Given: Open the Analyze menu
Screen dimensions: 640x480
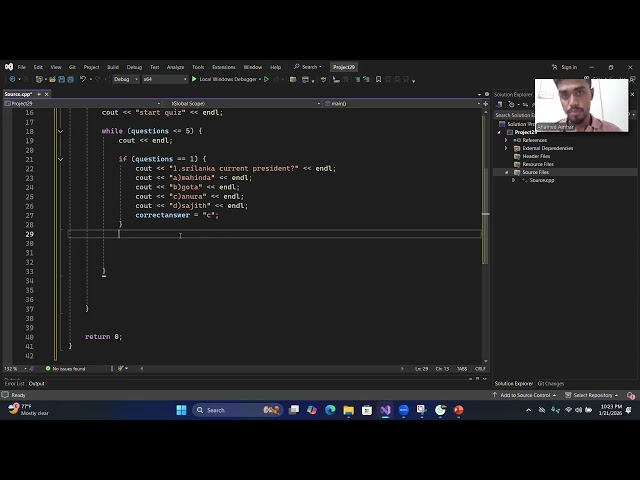Looking at the screenshot, I should pos(176,67).
